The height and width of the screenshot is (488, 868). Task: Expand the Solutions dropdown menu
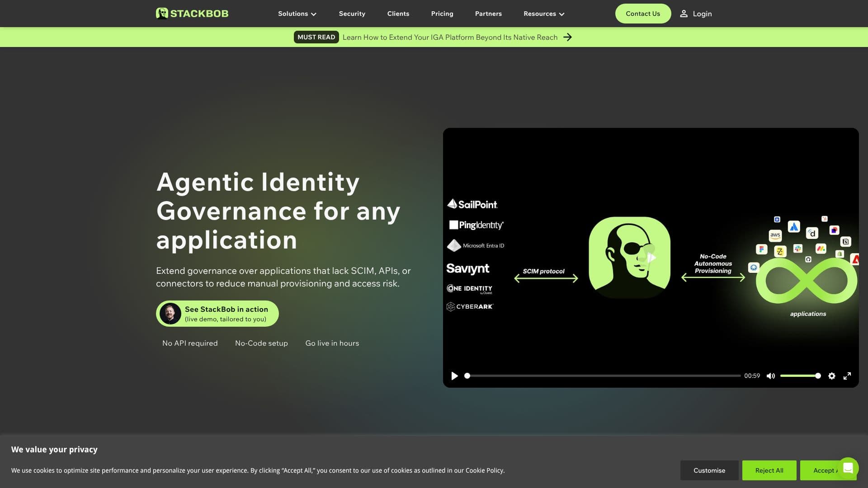click(x=297, y=14)
